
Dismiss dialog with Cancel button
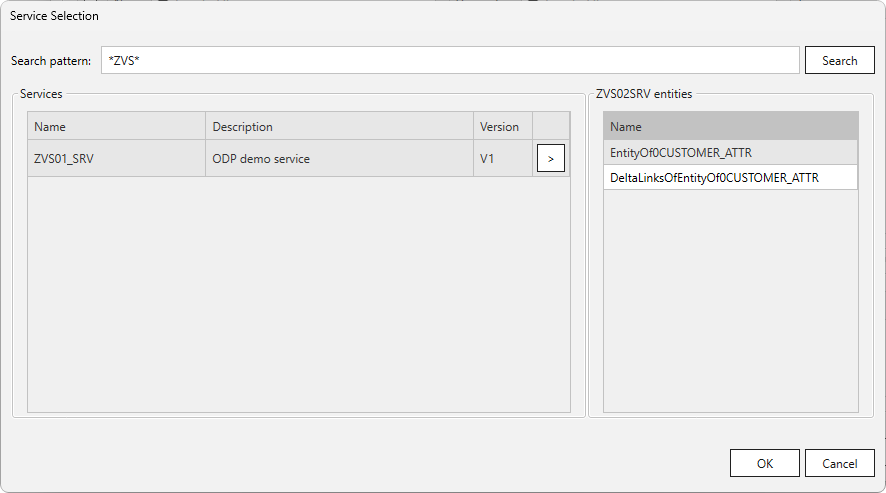point(839,463)
